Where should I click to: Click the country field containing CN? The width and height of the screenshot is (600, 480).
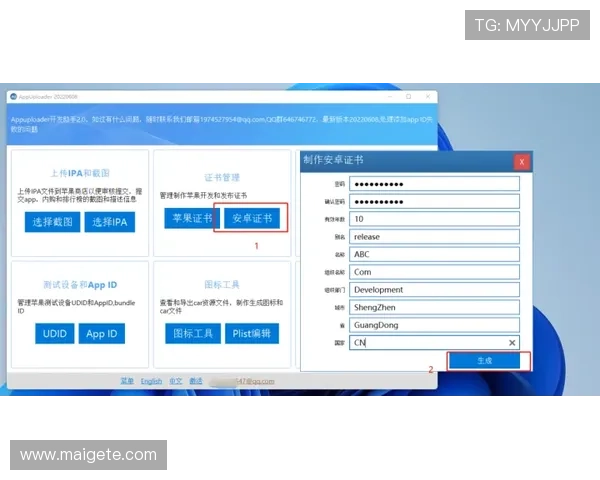pyautogui.click(x=434, y=343)
